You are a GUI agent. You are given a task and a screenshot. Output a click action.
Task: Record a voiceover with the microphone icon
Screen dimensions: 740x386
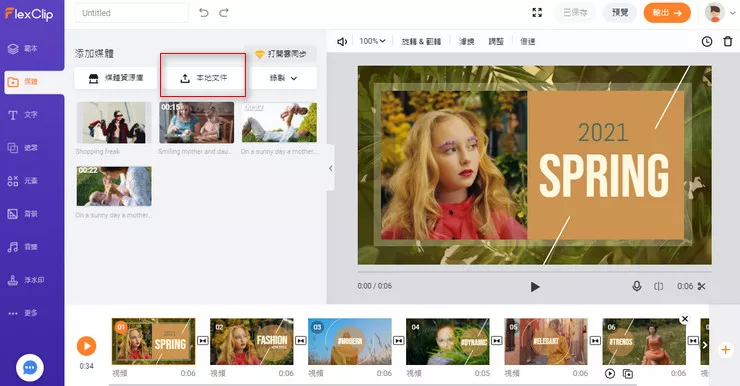click(637, 286)
